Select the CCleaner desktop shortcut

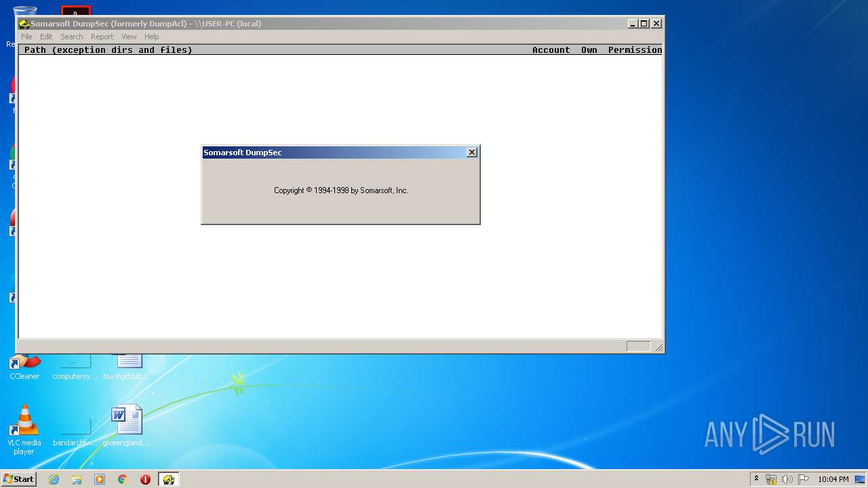pyautogui.click(x=24, y=367)
